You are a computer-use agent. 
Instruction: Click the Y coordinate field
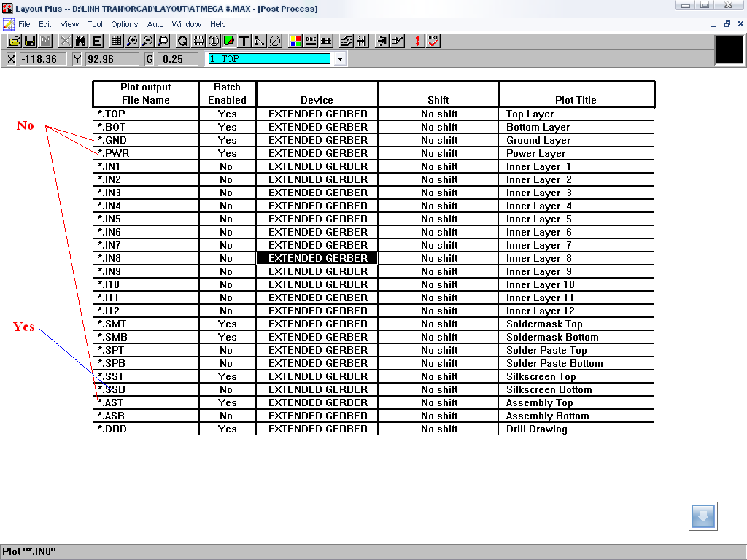[x=112, y=59]
